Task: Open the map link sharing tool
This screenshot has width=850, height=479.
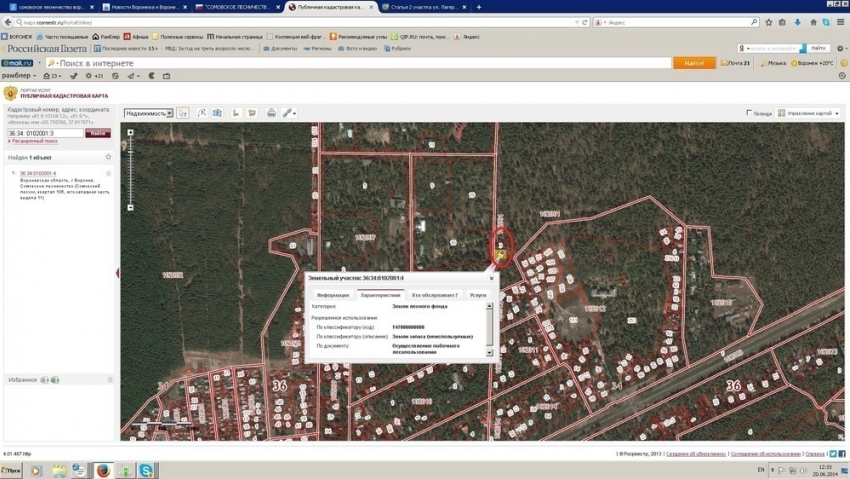Action: (x=289, y=113)
